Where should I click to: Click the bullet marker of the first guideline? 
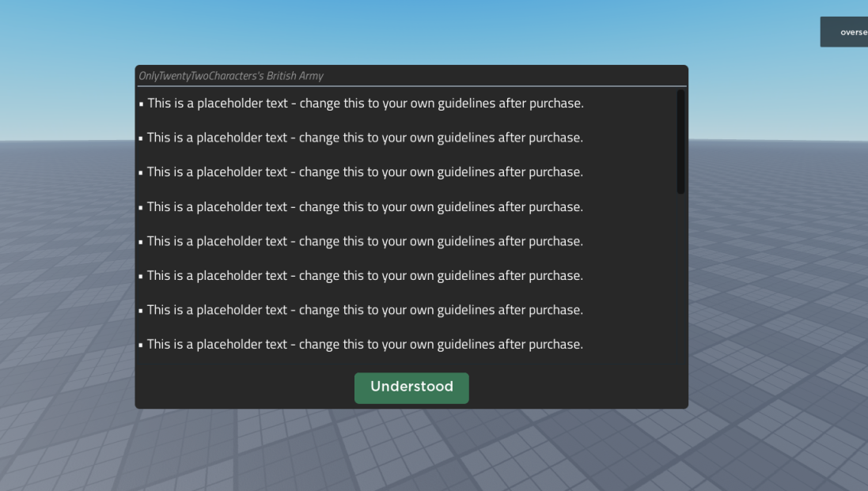pos(141,104)
